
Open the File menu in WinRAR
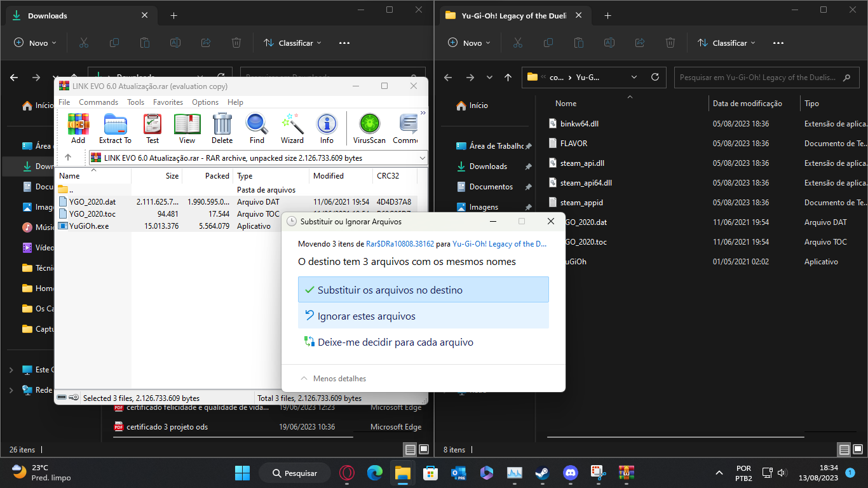[64, 102]
